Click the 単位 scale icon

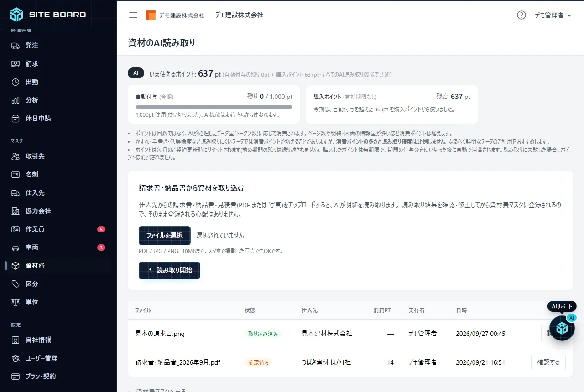pos(16,302)
